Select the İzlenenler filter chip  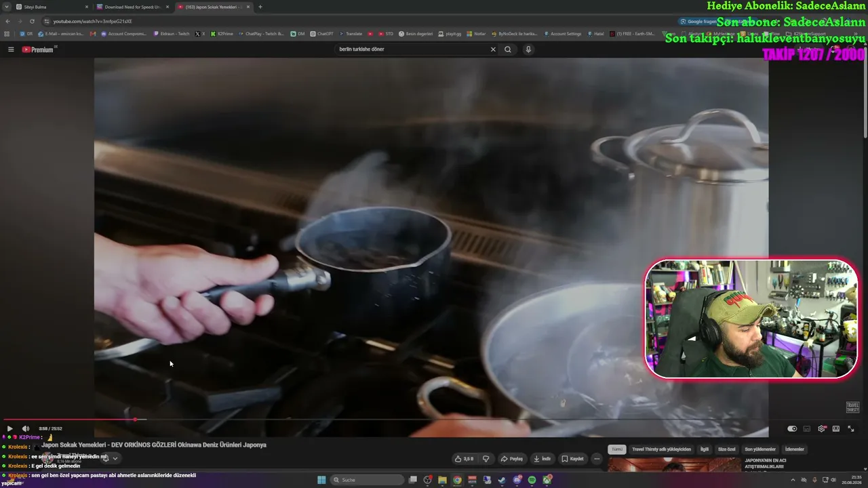795,449
